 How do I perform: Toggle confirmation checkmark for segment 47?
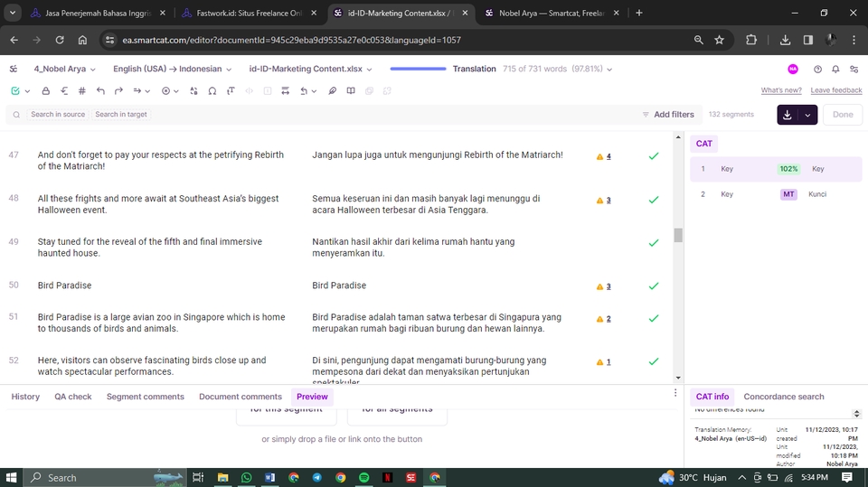[x=654, y=156]
